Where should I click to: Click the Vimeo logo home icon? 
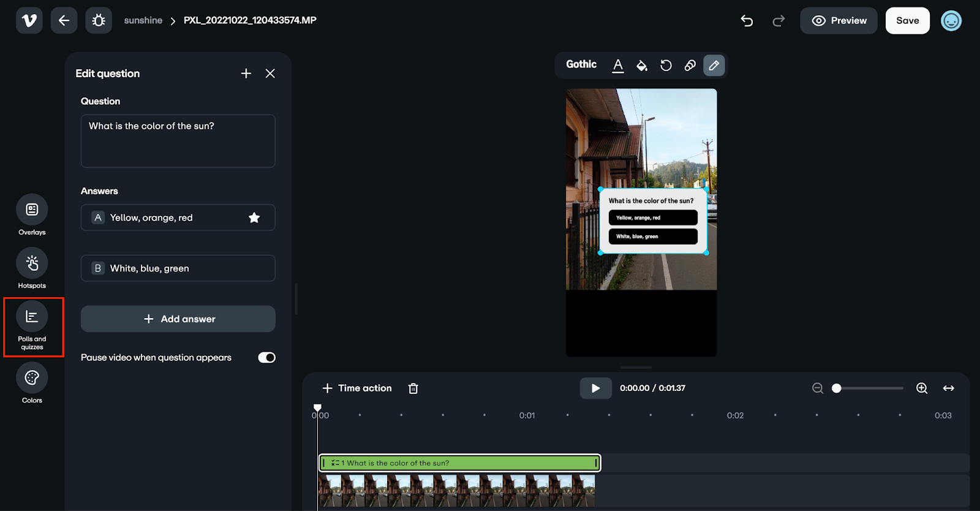(29, 20)
